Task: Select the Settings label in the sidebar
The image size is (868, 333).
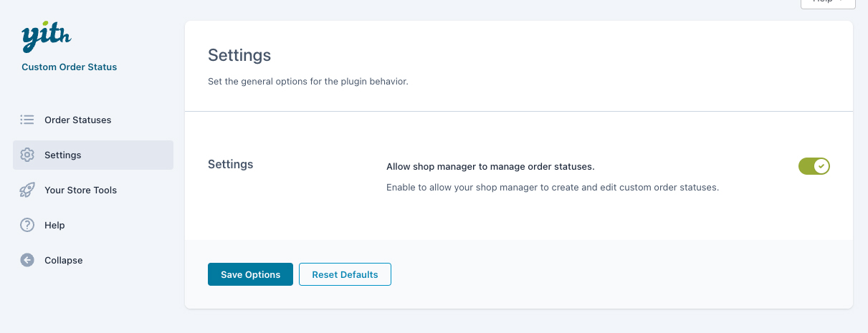Action: (63, 155)
